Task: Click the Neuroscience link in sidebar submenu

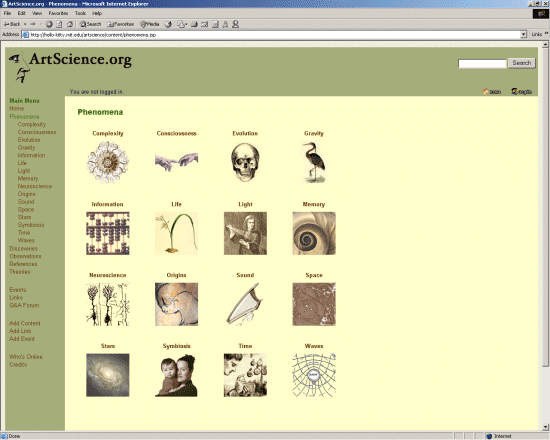Action: point(35,186)
